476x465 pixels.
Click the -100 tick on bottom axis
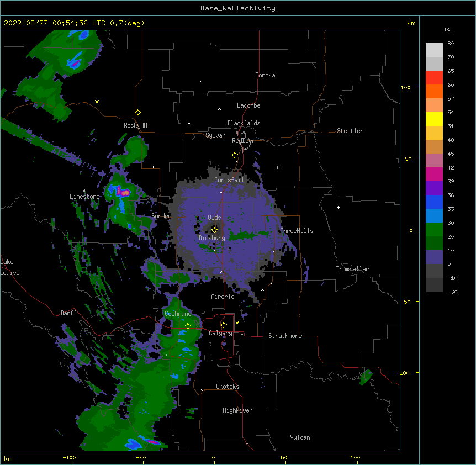(x=69, y=457)
